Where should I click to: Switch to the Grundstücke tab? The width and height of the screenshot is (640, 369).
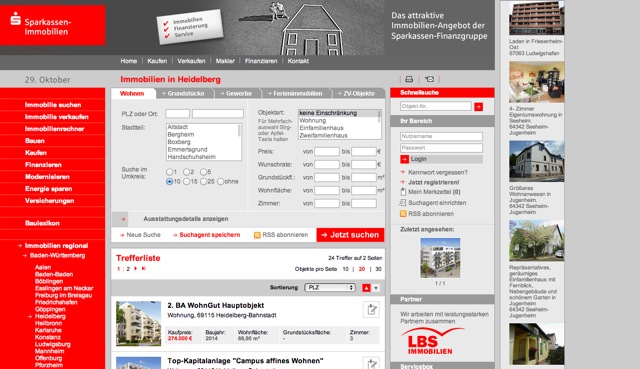pyautogui.click(x=185, y=93)
